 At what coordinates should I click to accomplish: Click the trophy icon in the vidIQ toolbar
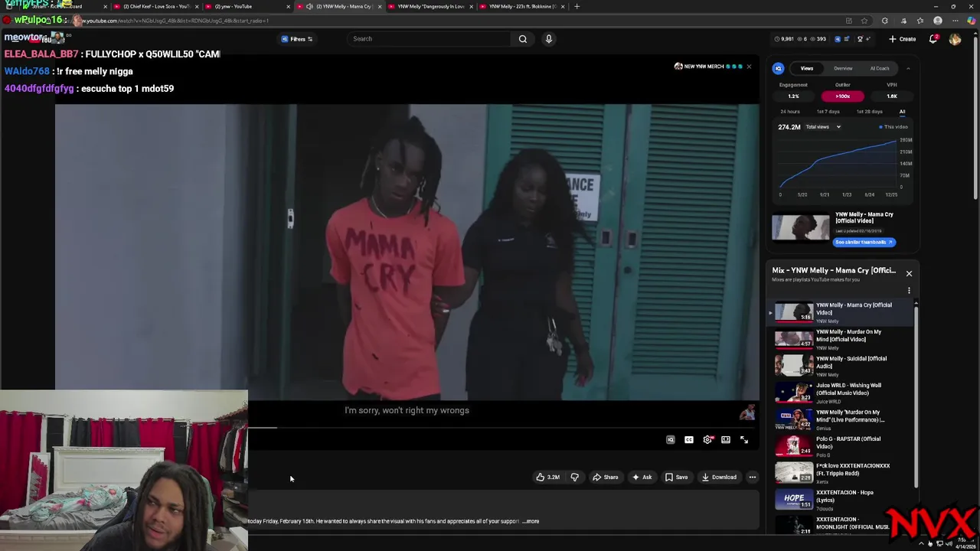click(860, 39)
